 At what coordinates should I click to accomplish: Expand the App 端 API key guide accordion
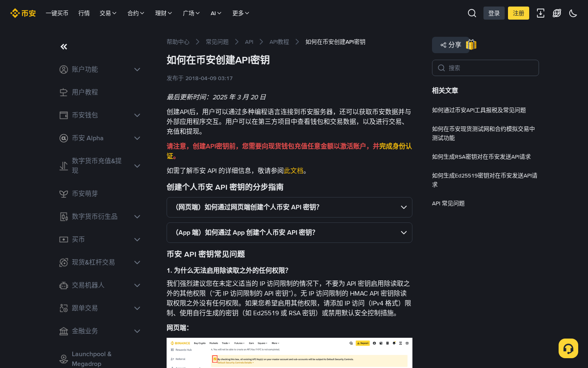click(290, 233)
